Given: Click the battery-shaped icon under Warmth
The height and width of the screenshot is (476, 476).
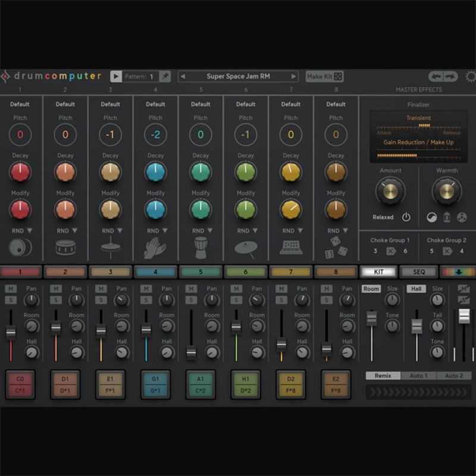Looking at the screenshot, I should (447, 217).
